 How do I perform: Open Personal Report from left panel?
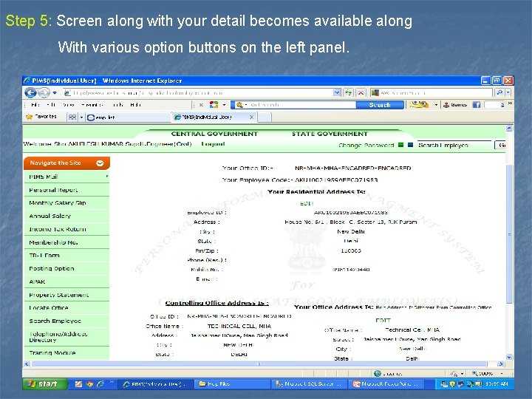tap(66, 190)
